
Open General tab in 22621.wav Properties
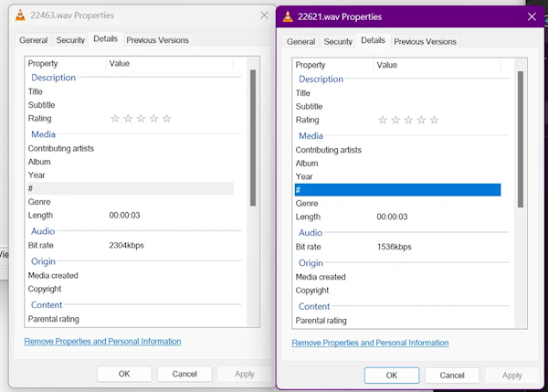click(300, 42)
